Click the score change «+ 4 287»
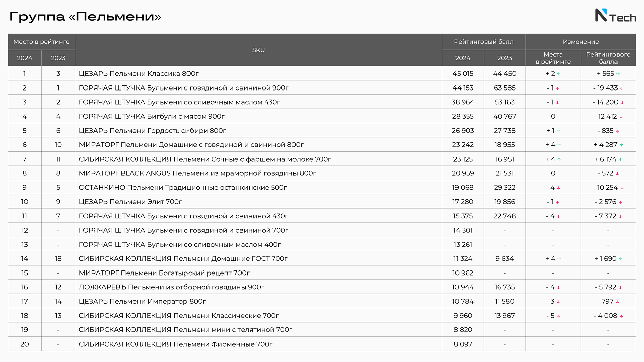 (x=608, y=145)
